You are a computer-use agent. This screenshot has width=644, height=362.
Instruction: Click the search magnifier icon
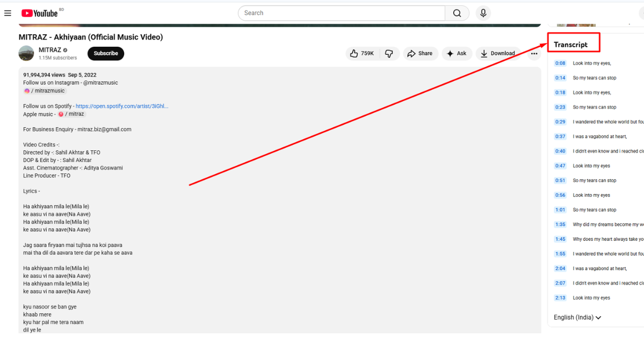[456, 13]
